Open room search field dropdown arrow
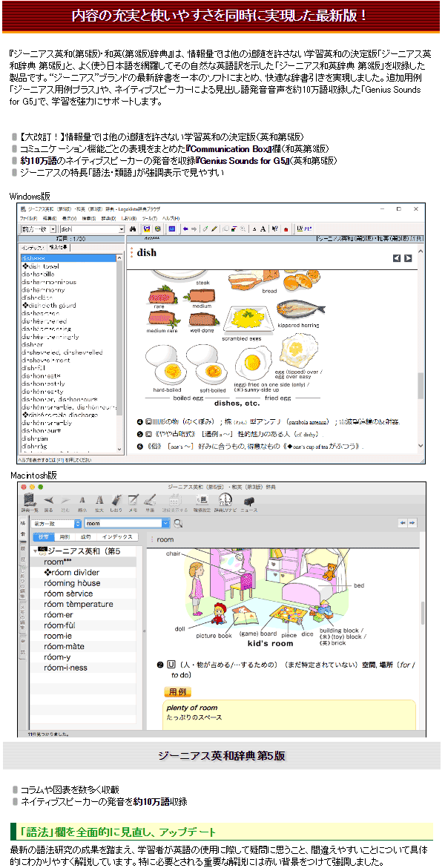Viewport: 445px width, 868px height. [x=165, y=523]
